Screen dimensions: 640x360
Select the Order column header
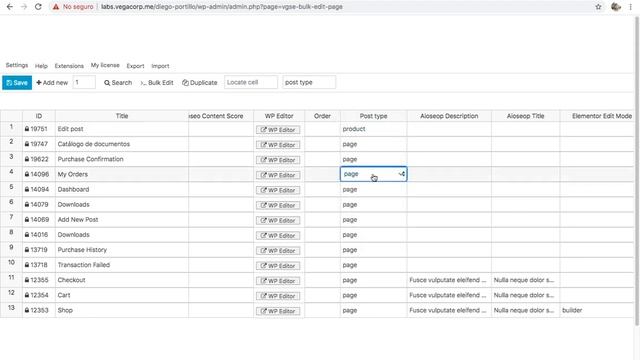tap(322, 116)
